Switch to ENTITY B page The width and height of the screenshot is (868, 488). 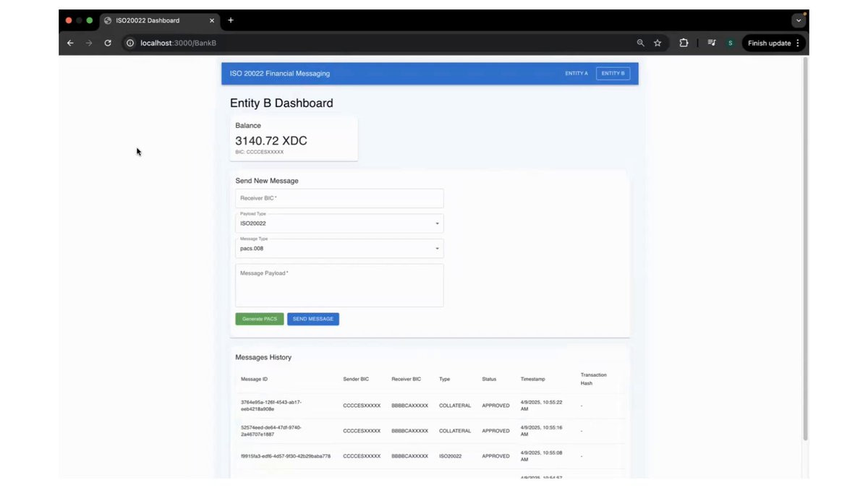(x=613, y=73)
